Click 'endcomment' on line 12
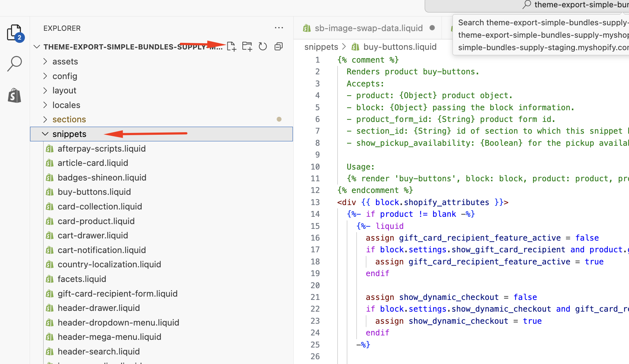The width and height of the screenshot is (629, 364). 375,190
